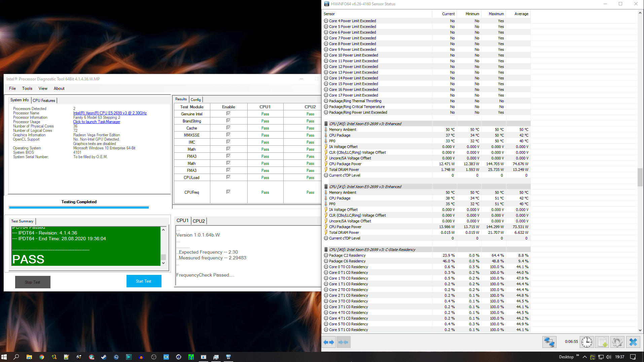This screenshot has height=362, width=644.
Task: Click the Start Test button
Action: point(144,281)
